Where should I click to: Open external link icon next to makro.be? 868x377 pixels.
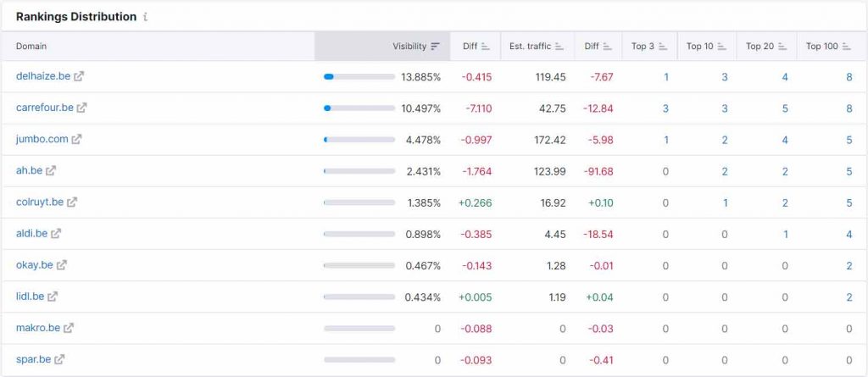[69, 328]
